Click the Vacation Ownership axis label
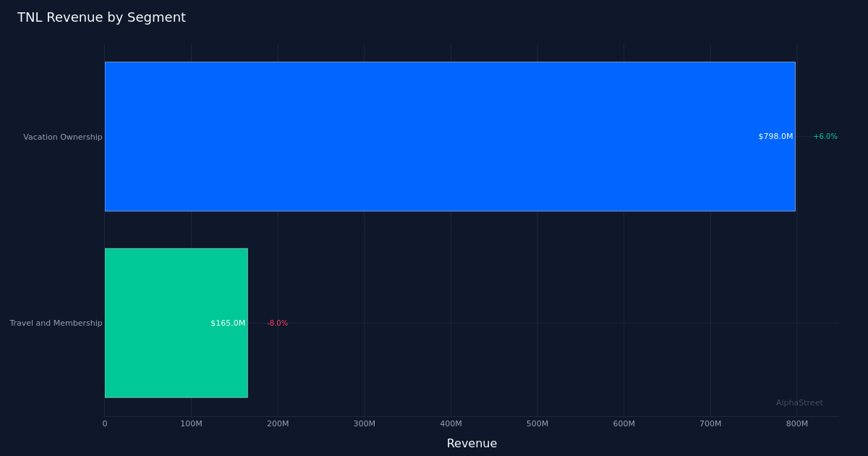 (x=63, y=137)
